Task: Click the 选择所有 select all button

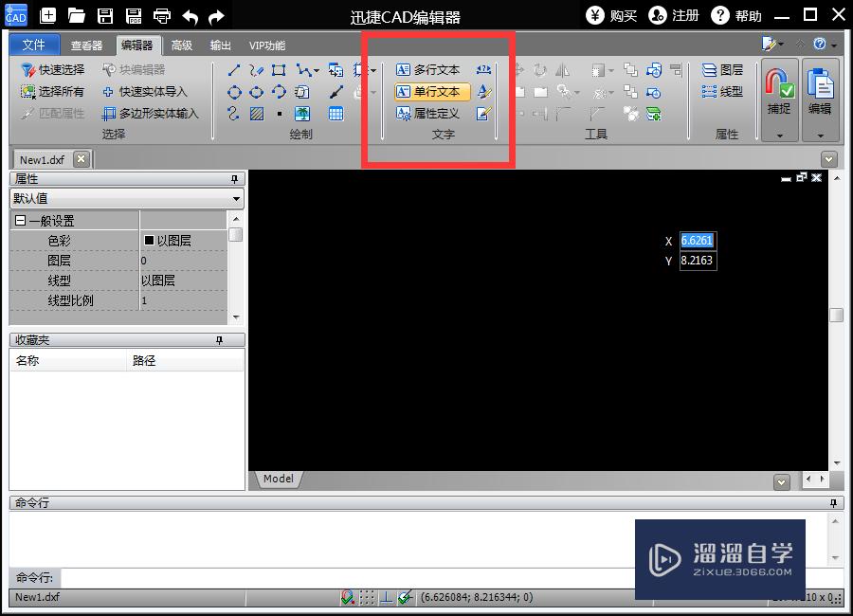Action: click(x=53, y=91)
